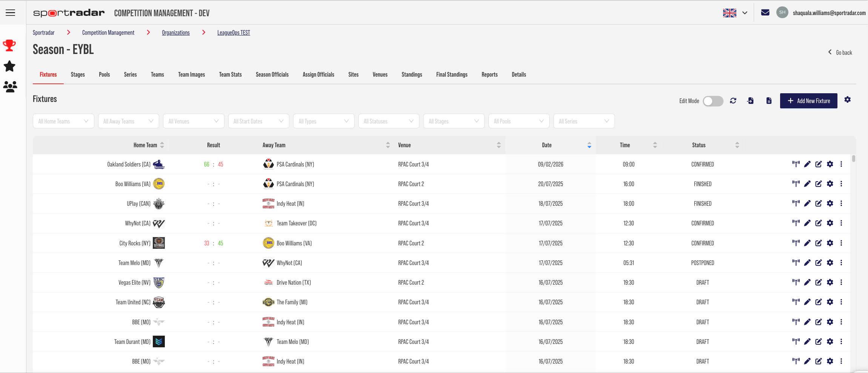The width and height of the screenshot is (868, 373).
Task: Toggle the Edit Mode switch
Action: [713, 101]
